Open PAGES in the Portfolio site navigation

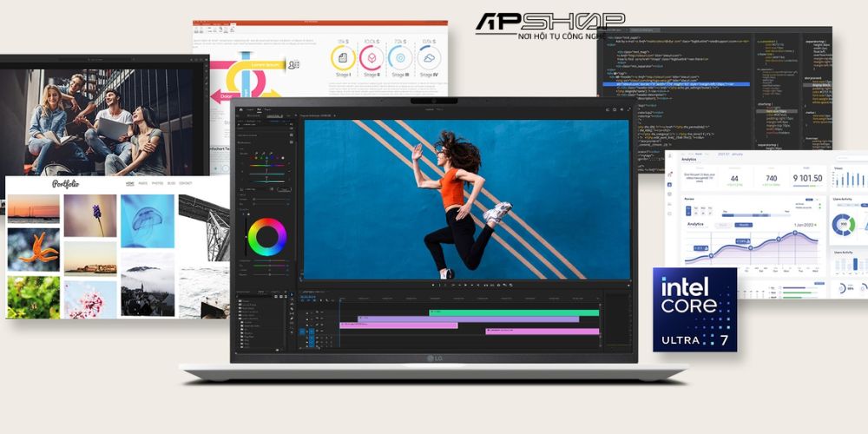tap(143, 183)
